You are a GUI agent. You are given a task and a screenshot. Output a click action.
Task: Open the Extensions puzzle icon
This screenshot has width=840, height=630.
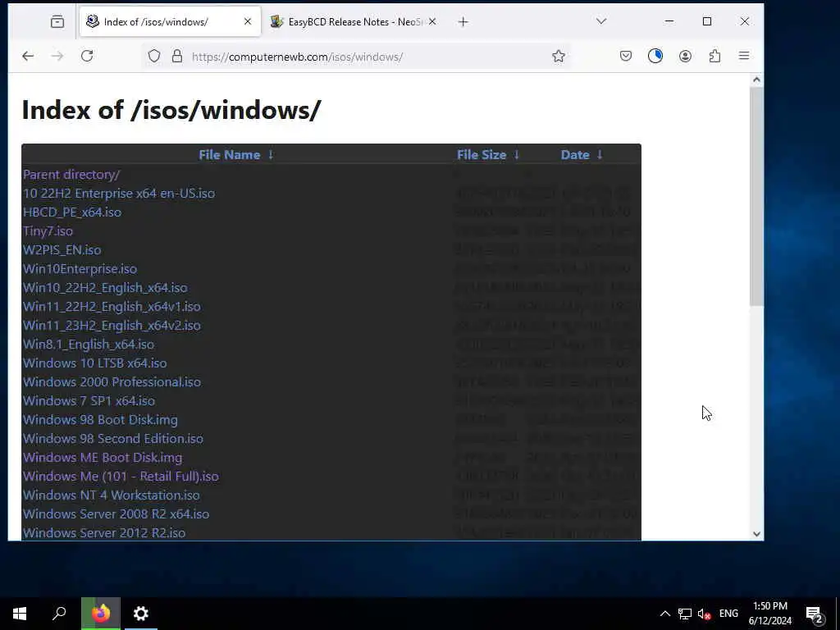pos(714,56)
